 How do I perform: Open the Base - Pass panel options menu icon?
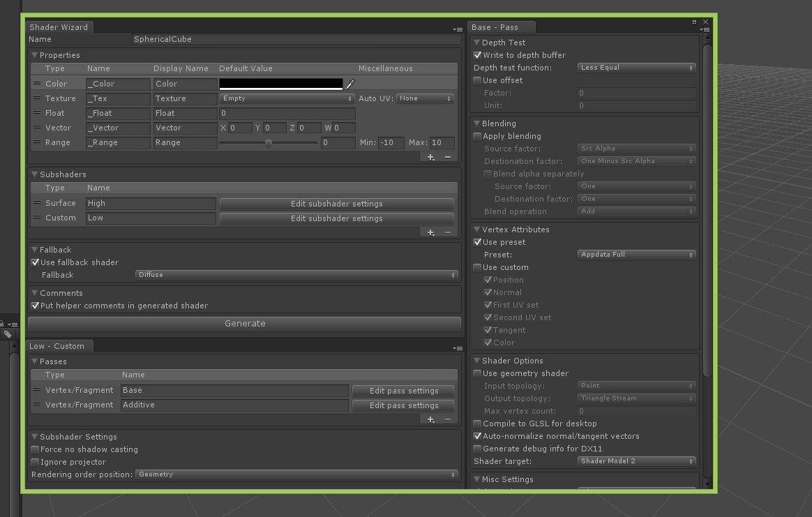[x=705, y=29]
